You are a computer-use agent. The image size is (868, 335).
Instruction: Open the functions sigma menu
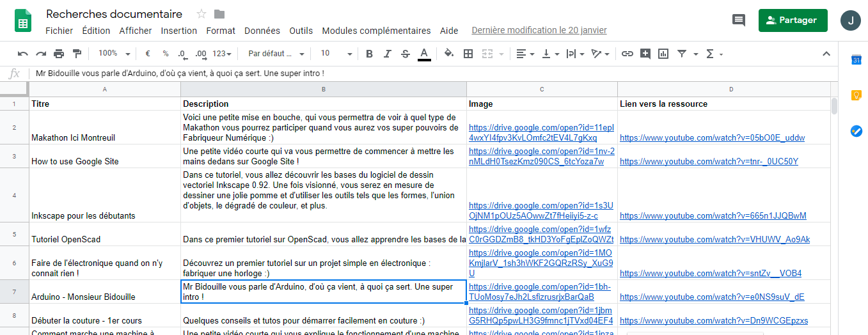(714, 54)
